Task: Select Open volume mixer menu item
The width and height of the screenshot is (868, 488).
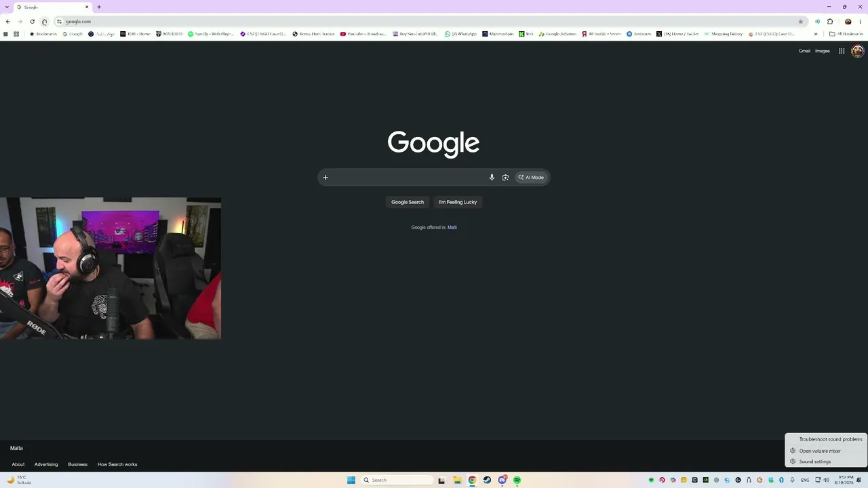Action: point(826,451)
